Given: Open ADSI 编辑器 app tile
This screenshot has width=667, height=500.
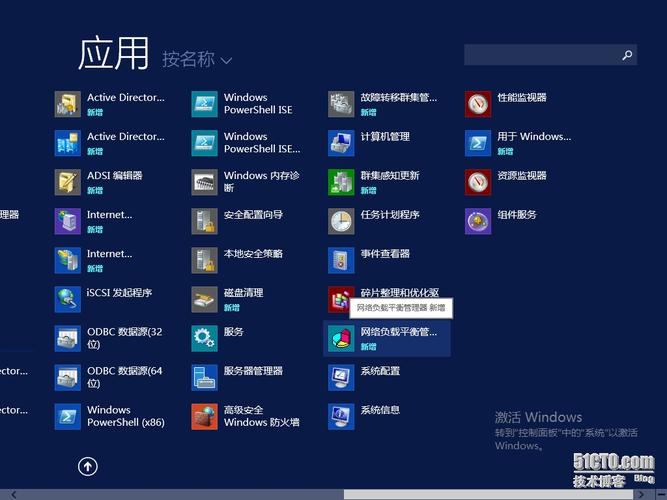Looking at the screenshot, I should pos(99,182).
